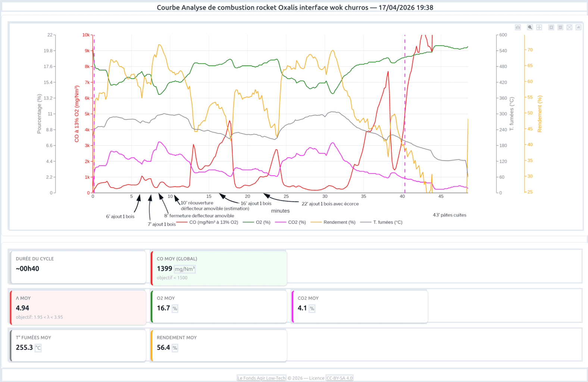Image resolution: width=588 pixels, height=382 pixels.
Task: Hide the Rendement (%) legend trace
Action: [333, 222]
